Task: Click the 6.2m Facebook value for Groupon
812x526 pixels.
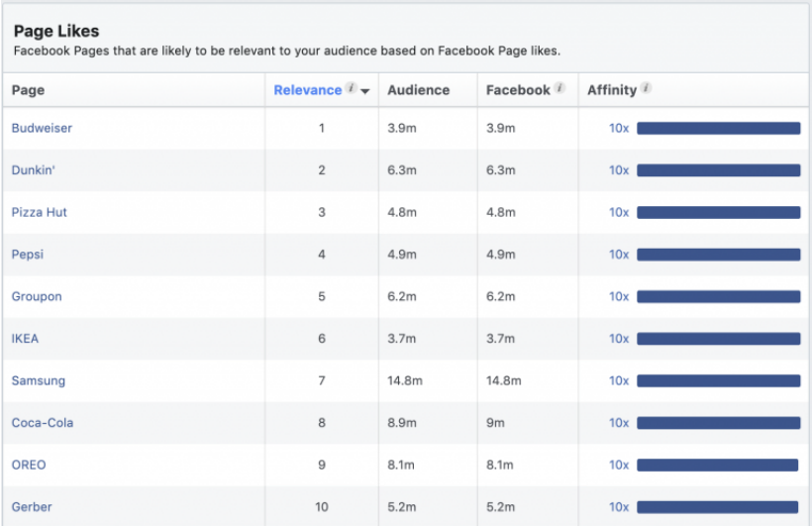Action: click(501, 296)
